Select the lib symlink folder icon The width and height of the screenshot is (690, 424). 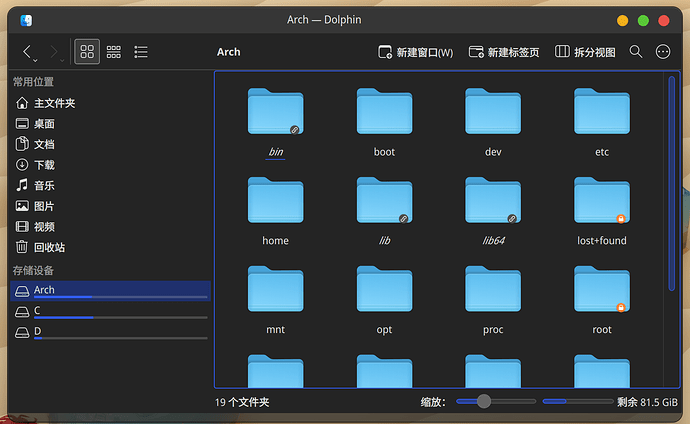tap(384, 200)
